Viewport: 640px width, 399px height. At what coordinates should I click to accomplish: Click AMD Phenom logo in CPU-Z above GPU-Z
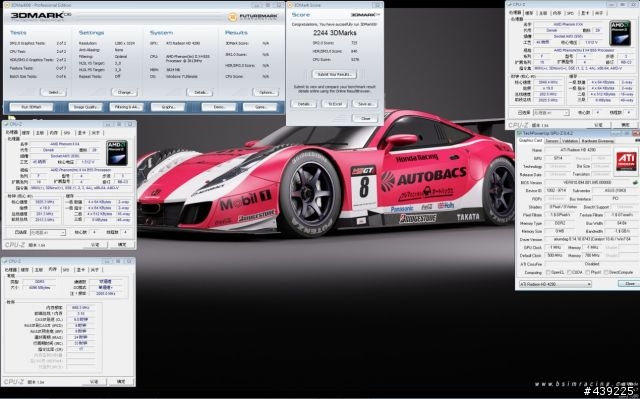click(620, 33)
